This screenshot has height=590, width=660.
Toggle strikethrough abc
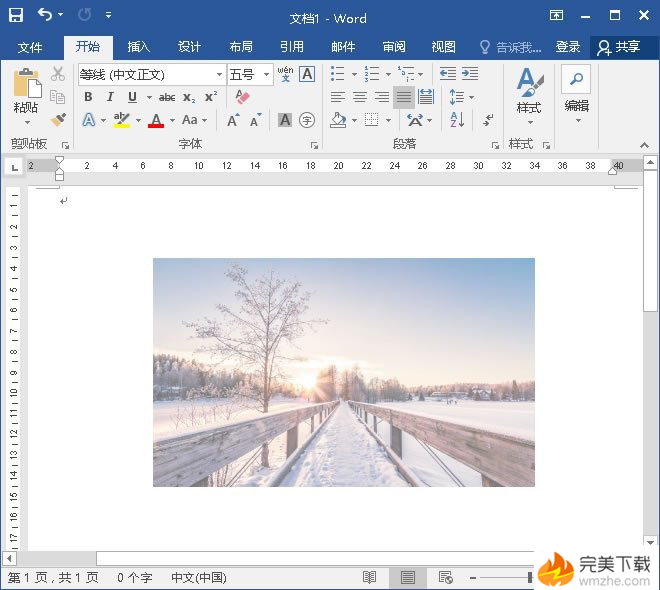167,98
